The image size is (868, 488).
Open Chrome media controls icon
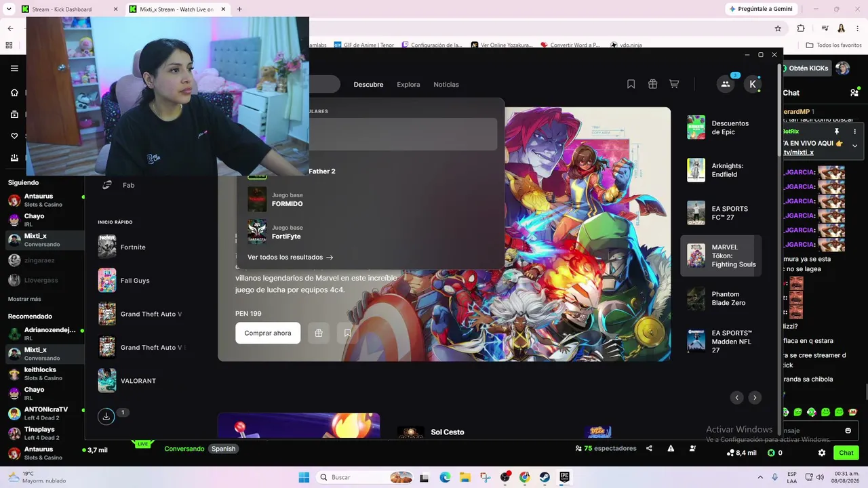tap(825, 28)
